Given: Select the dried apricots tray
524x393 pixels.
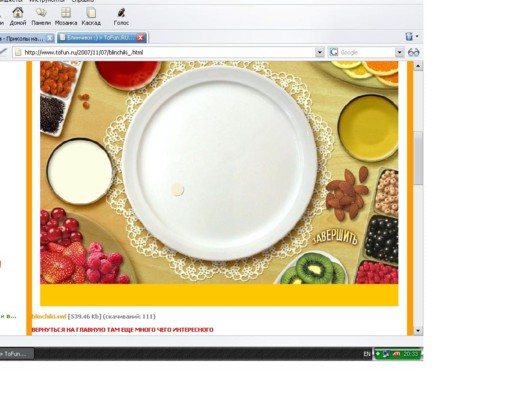Looking at the screenshot, I should [57, 78].
